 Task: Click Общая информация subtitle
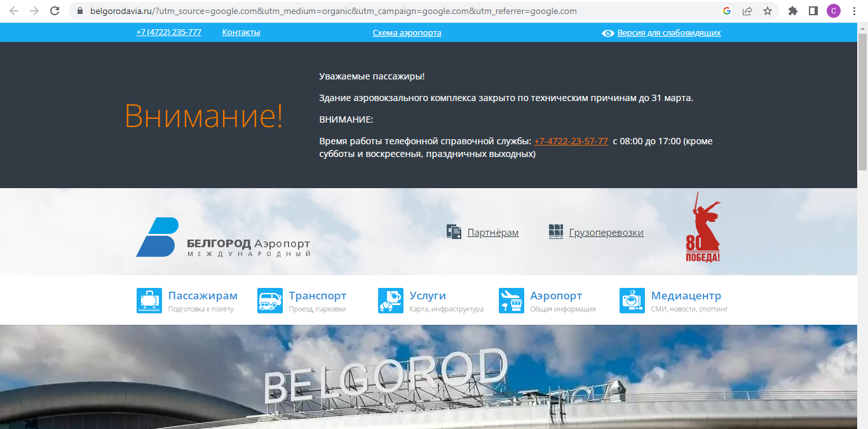tap(563, 310)
